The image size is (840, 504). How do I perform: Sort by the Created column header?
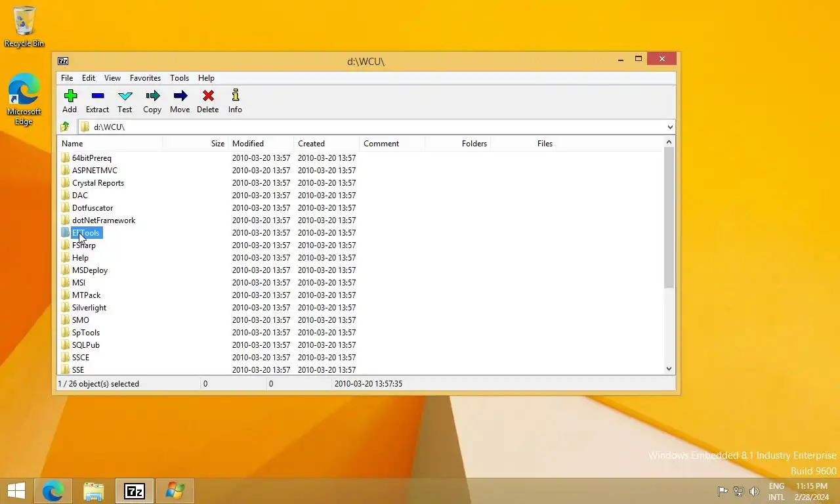point(326,144)
